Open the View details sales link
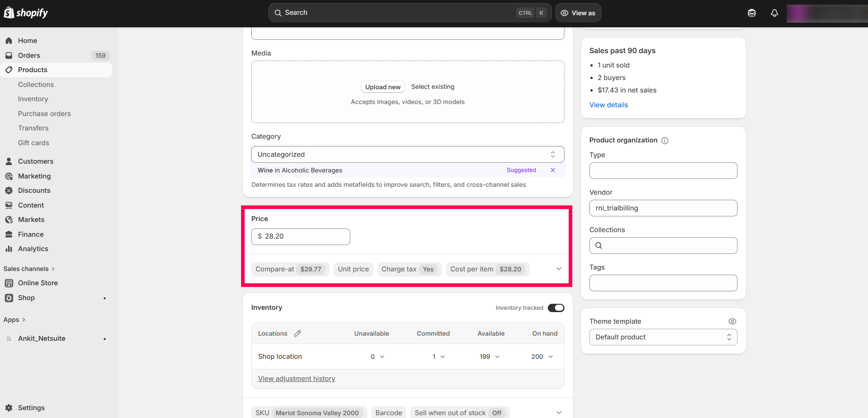This screenshot has width=868, height=418. coord(608,105)
